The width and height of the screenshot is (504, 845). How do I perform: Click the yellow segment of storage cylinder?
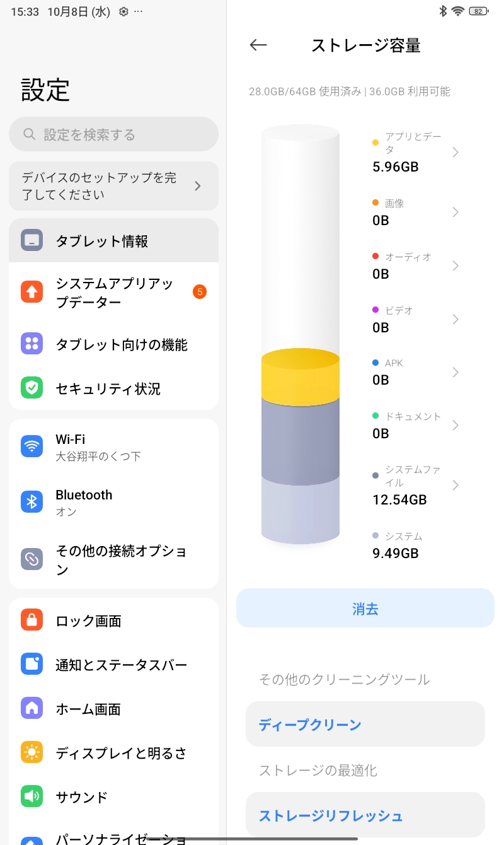pos(301,378)
